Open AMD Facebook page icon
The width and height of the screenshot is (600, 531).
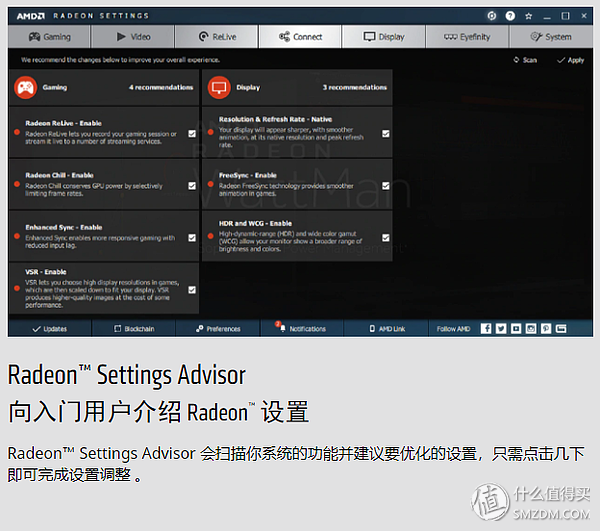(486, 328)
